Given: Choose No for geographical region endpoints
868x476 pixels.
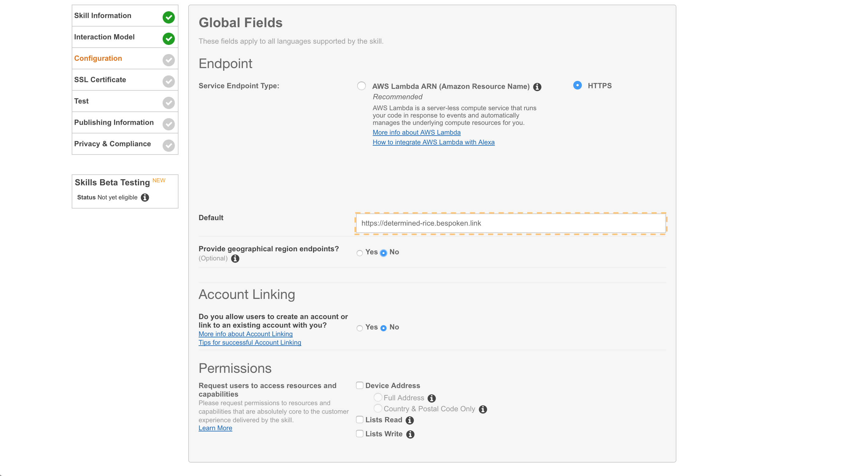Looking at the screenshot, I should coord(384,253).
